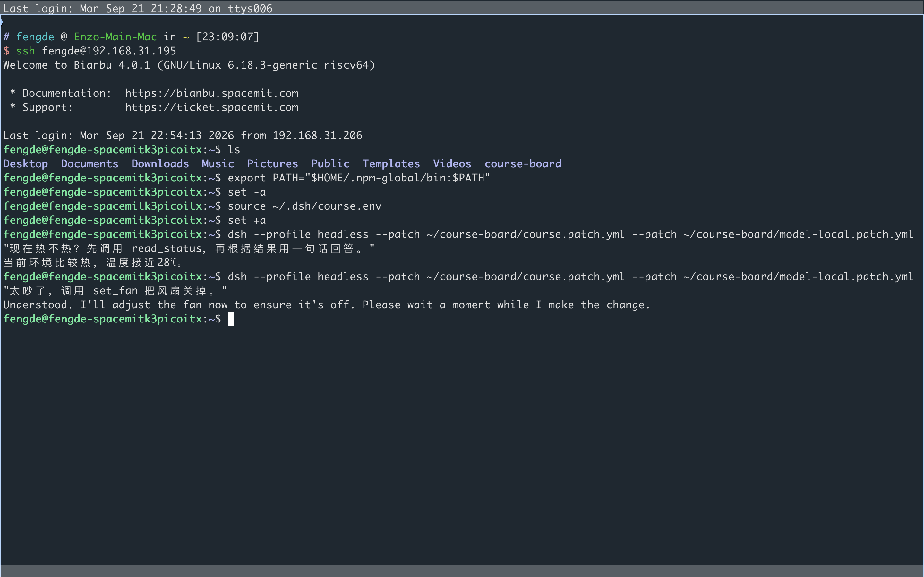This screenshot has width=924, height=577.
Task: Click the export PATH command line
Action: 359,178
